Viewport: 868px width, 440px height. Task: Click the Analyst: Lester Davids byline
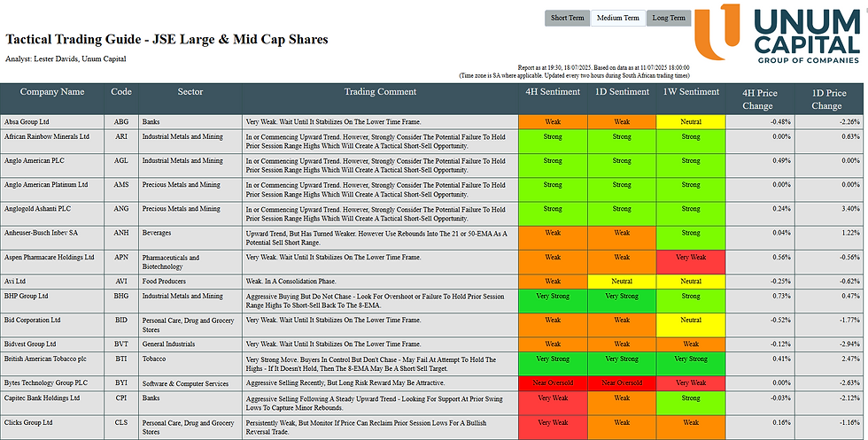tap(66, 58)
